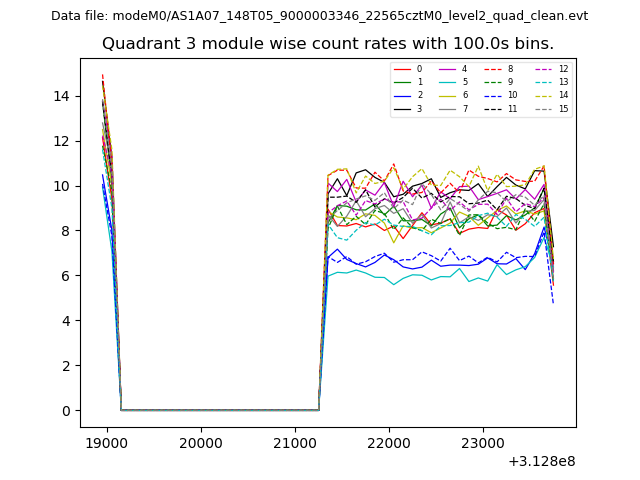Screen dimensions: 640x480
Task: Click the red solid line legend marker for module 0
Action: tap(402, 69)
